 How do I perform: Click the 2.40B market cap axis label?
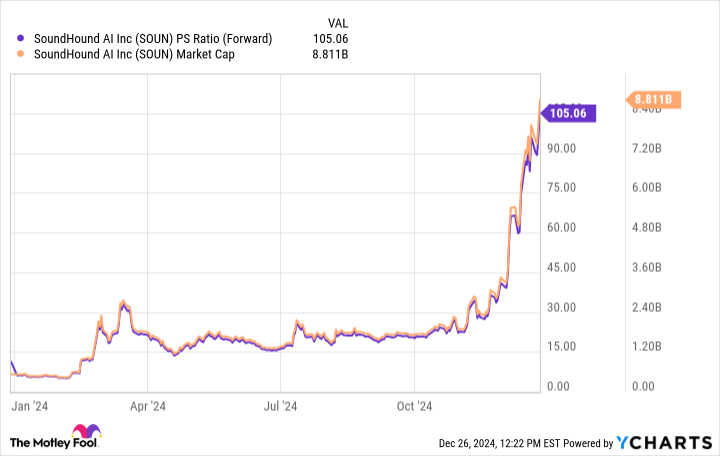(x=647, y=307)
